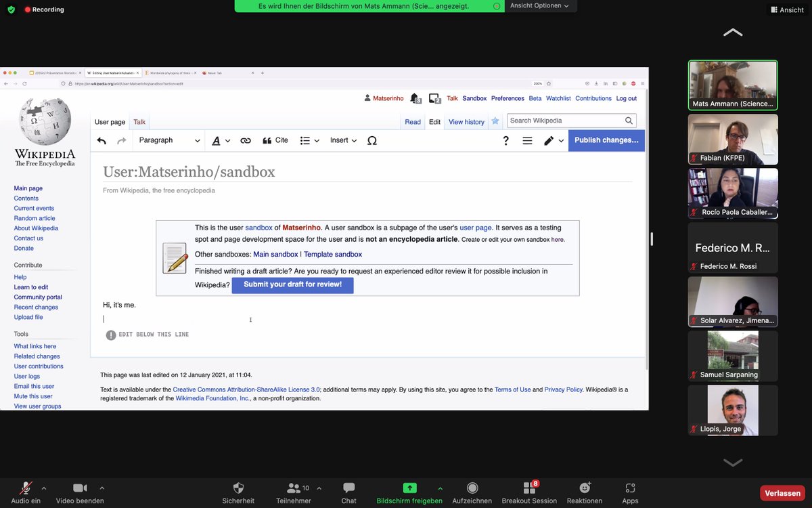This screenshot has height=508, width=812.
Task: Reload the browser page
Action: click(x=24, y=83)
